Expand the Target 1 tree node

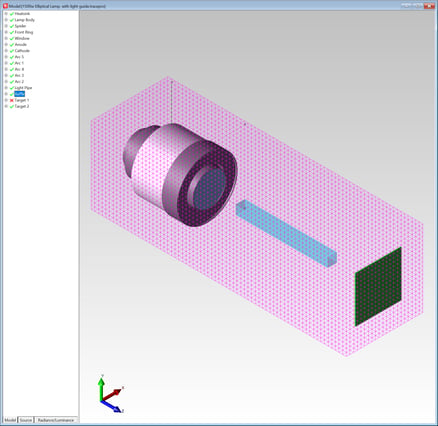(x=6, y=100)
